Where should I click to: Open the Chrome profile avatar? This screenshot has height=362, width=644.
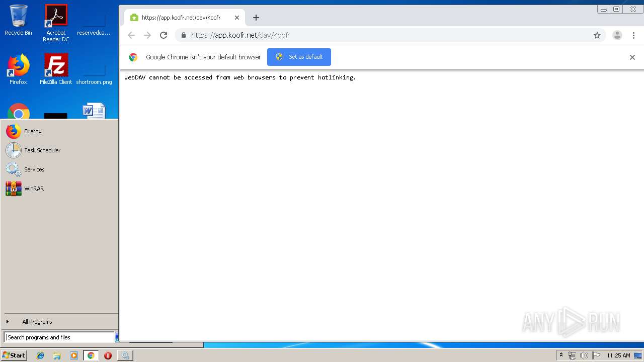pos(617,35)
